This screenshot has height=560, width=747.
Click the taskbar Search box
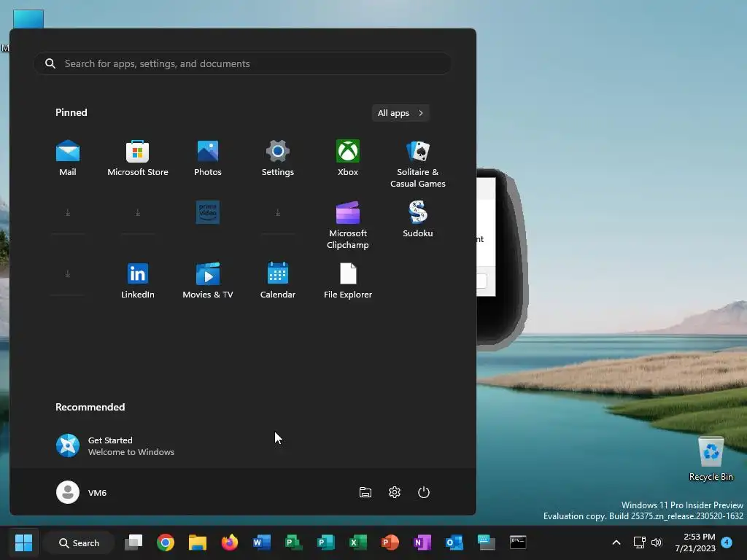[80, 542]
